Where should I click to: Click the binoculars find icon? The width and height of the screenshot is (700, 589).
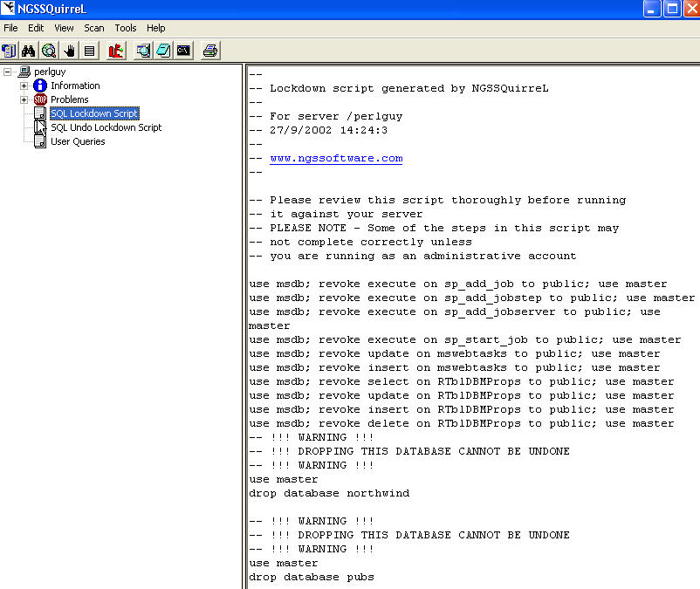29,51
